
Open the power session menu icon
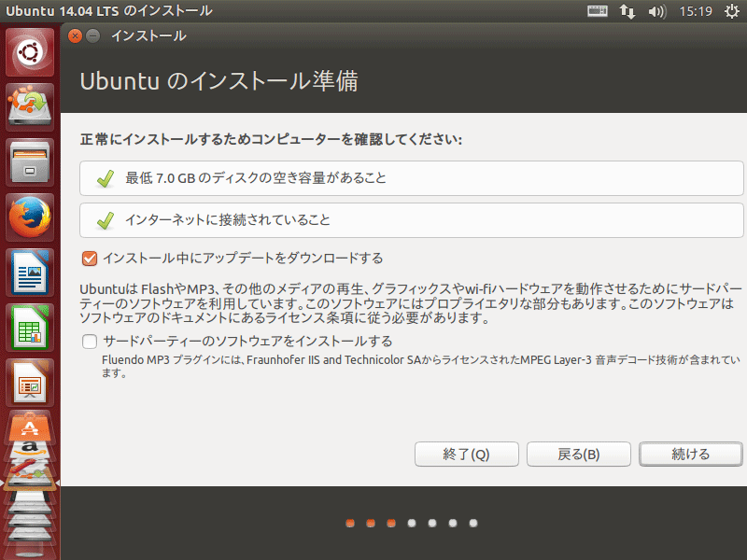click(732, 11)
